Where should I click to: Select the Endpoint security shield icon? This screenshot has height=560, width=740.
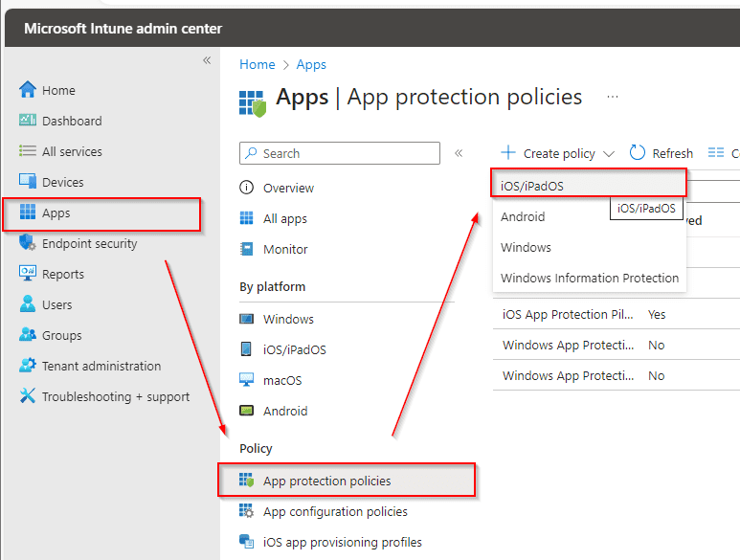point(28,243)
